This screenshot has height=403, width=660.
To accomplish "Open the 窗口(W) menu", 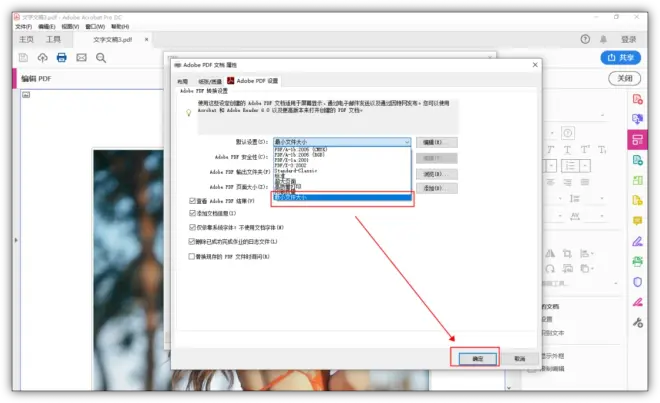I will click(x=95, y=27).
